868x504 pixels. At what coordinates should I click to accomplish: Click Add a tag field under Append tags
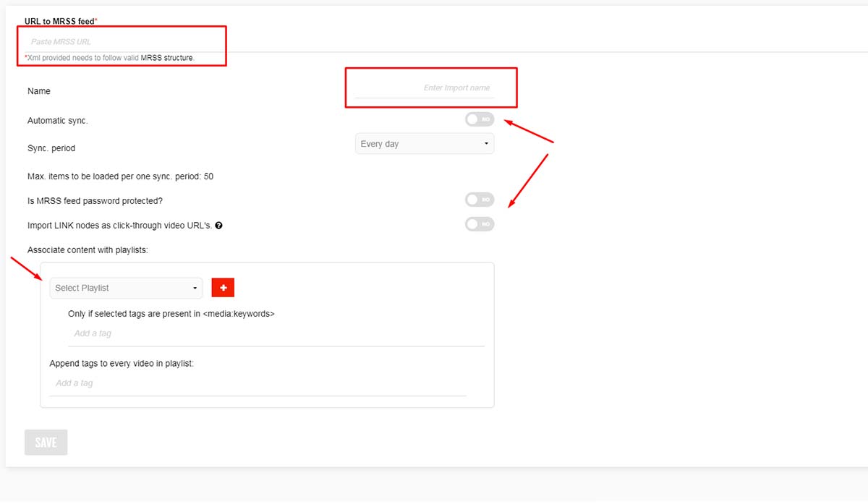257,383
